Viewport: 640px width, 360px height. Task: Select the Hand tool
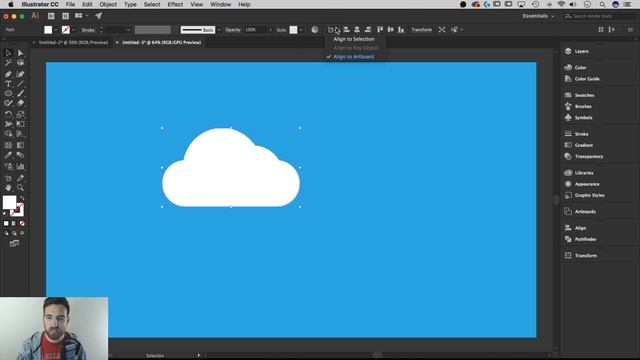click(8, 188)
